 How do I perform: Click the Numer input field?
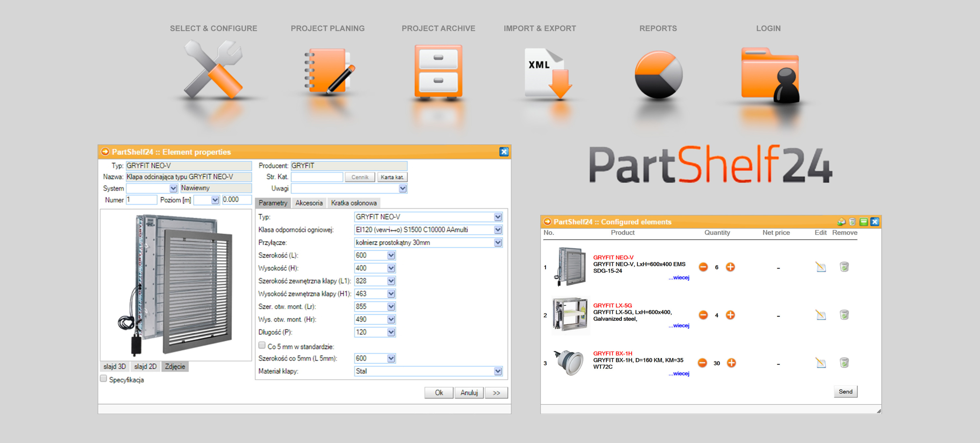[x=141, y=200]
